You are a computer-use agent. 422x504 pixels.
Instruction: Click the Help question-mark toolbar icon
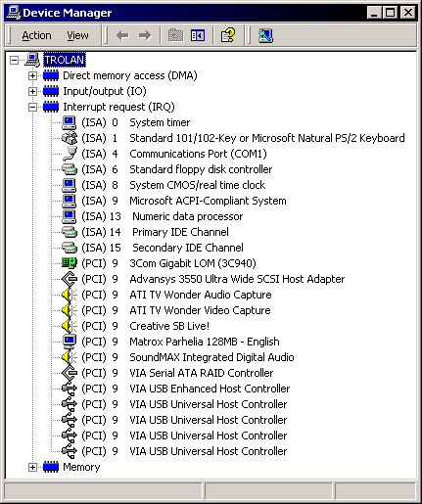[227, 35]
